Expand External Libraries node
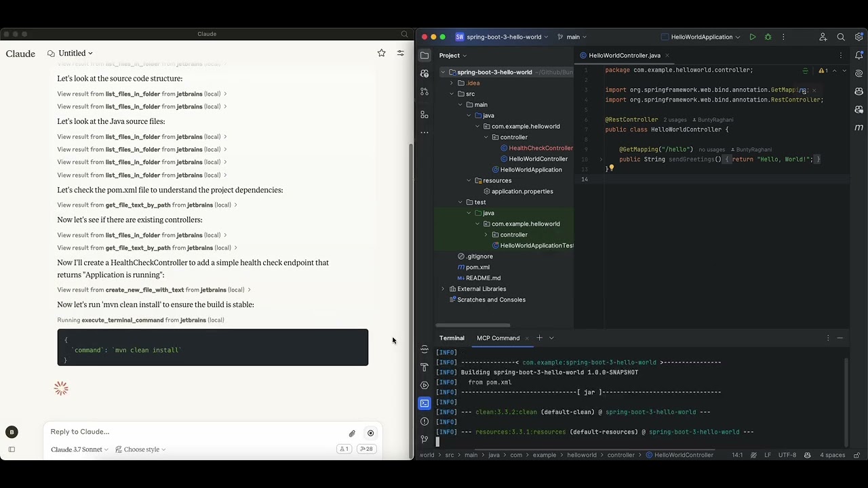This screenshot has width=868, height=488. click(443, 289)
